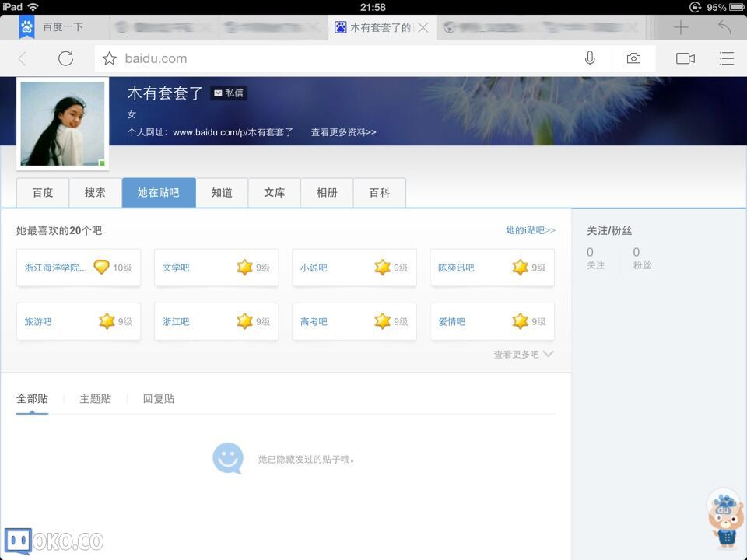Tap the browser back arrow
The width and height of the screenshot is (747, 560).
(x=22, y=58)
